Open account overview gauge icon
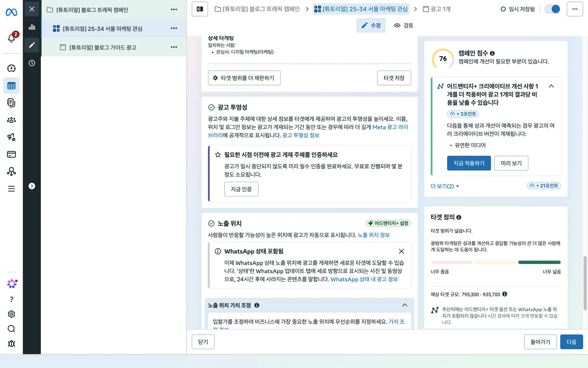 coord(11,68)
